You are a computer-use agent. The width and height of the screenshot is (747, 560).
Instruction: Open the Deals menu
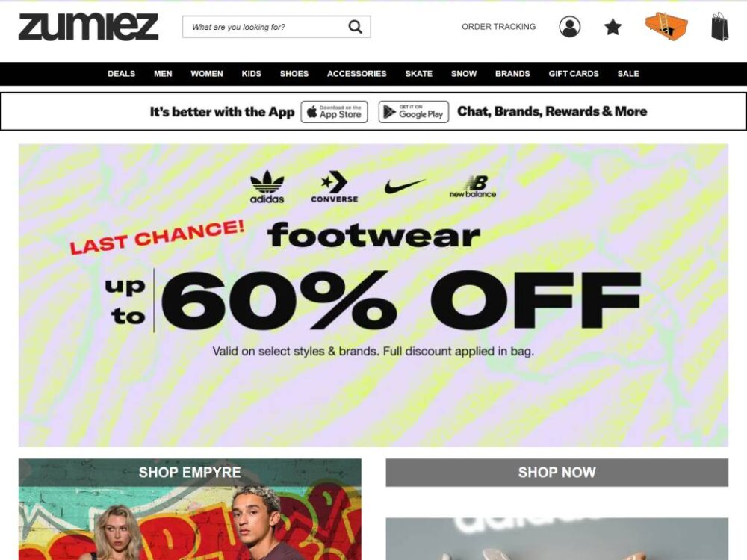tap(121, 74)
